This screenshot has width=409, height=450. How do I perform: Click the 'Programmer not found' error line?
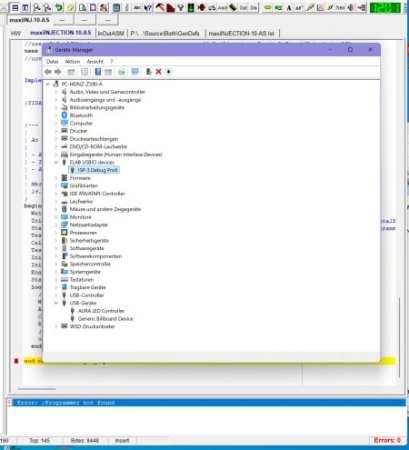[206, 403]
